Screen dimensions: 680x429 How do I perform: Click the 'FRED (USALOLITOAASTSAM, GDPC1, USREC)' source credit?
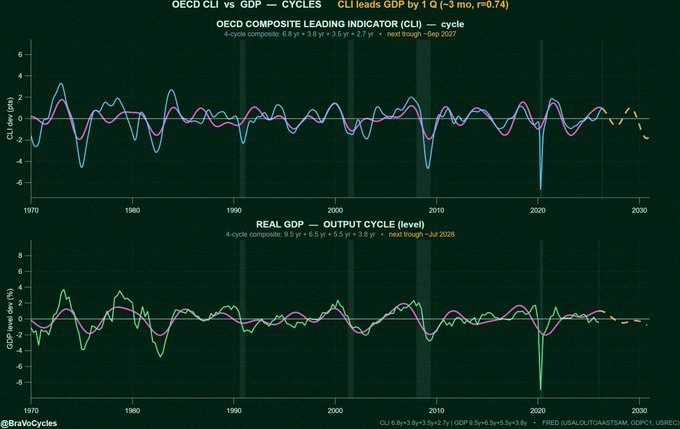(x=611, y=422)
